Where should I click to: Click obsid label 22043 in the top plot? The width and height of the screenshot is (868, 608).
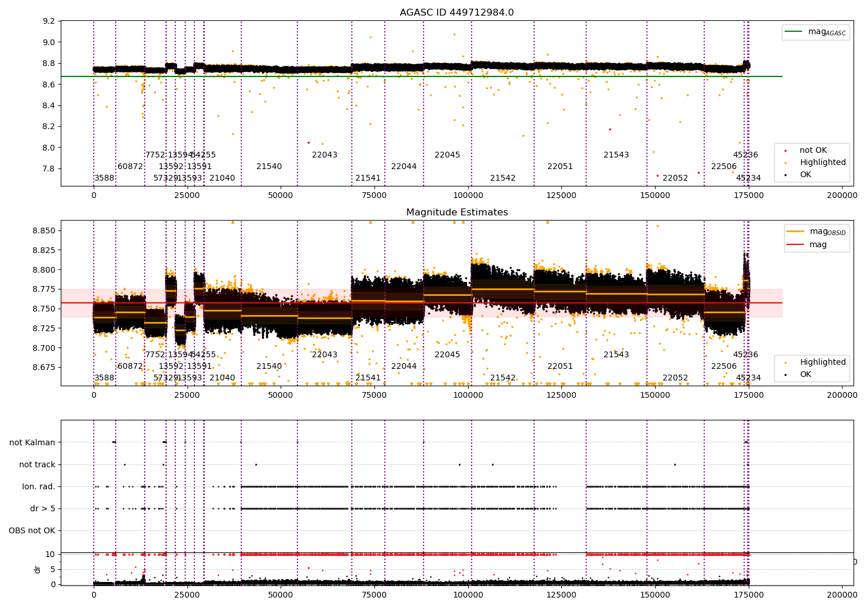(325, 155)
